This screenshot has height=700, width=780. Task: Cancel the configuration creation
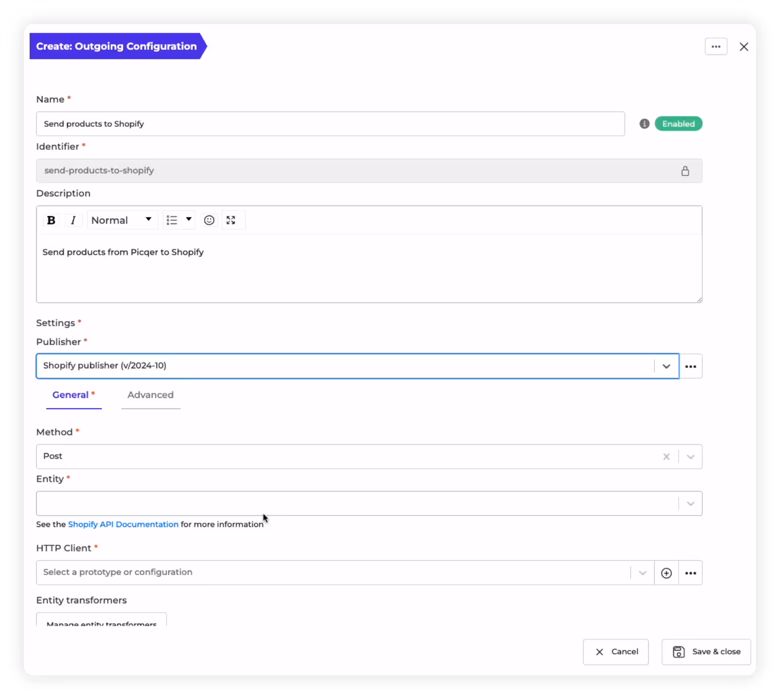click(616, 652)
